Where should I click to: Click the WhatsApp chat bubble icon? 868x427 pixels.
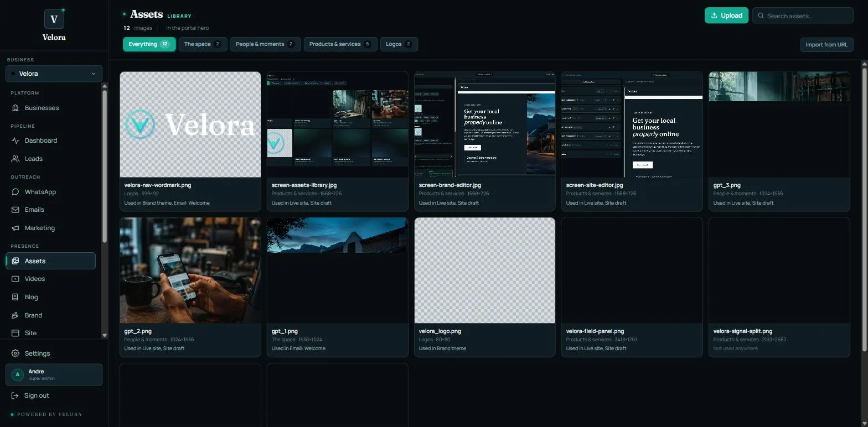point(15,192)
